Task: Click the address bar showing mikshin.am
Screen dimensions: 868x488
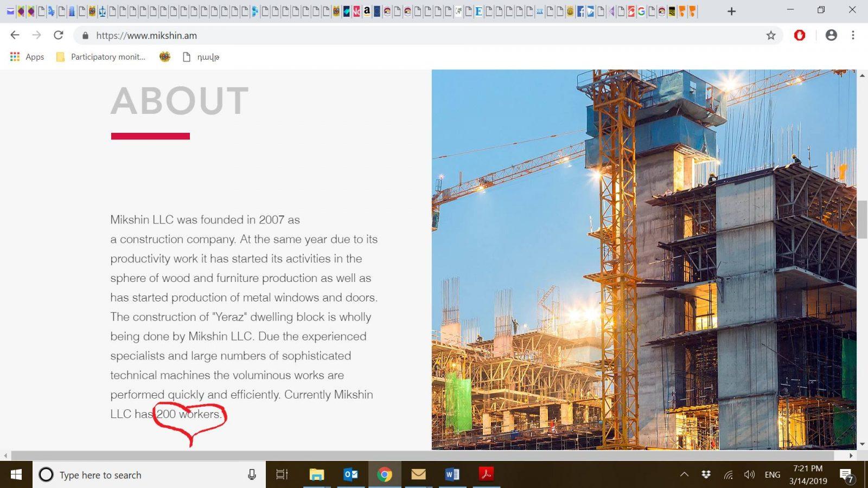Action: click(380, 36)
